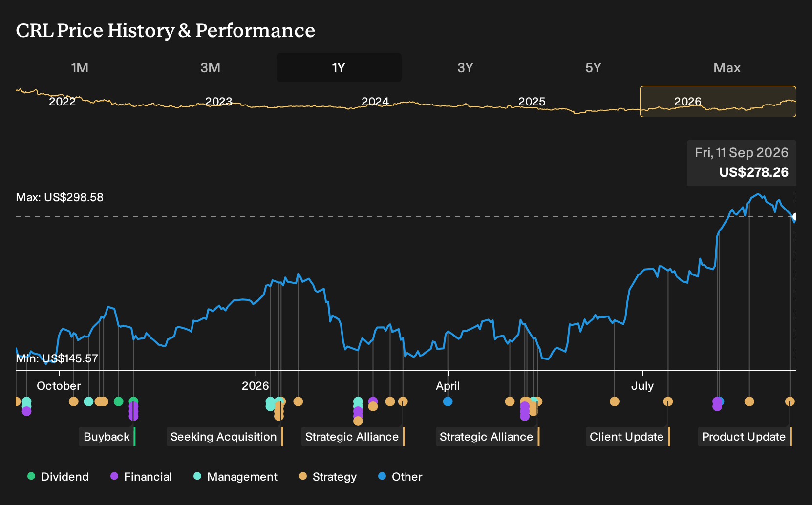Image resolution: width=812 pixels, height=505 pixels.
Task: Click the white current-price point on the line
Action: (x=795, y=216)
